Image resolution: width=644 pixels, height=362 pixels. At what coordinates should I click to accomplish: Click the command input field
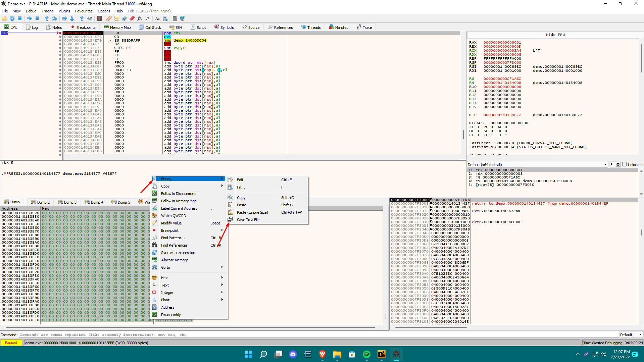(x=318, y=334)
